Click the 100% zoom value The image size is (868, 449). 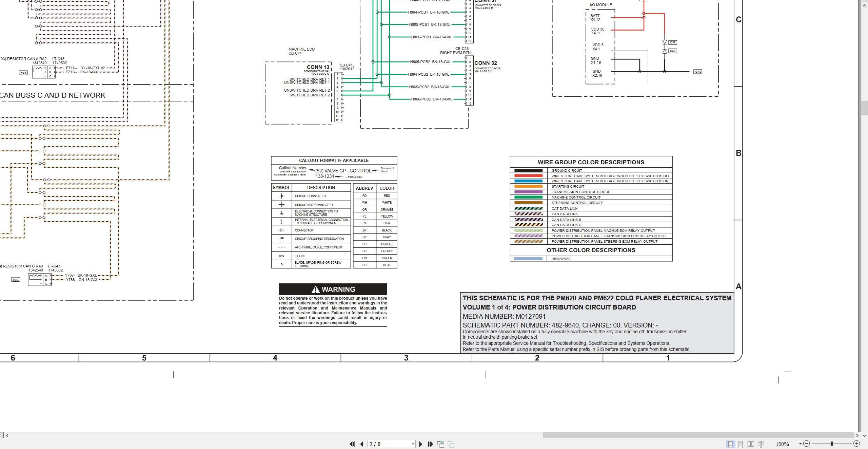tap(782, 444)
